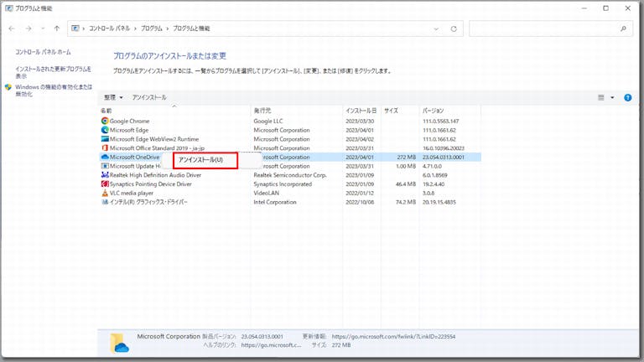This screenshot has height=362, width=644.
Task: Go back with the back arrow
Action: 12,28
